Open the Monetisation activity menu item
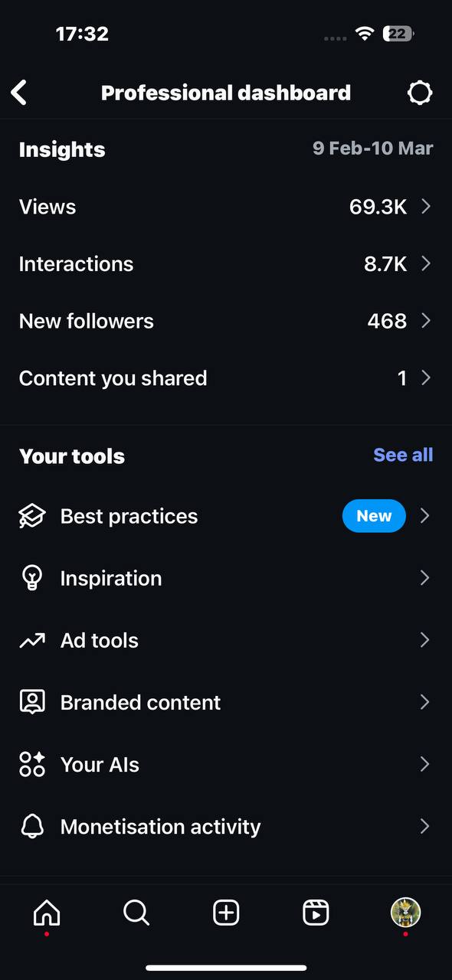This screenshot has height=980, width=452. click(x=226, y=826)
